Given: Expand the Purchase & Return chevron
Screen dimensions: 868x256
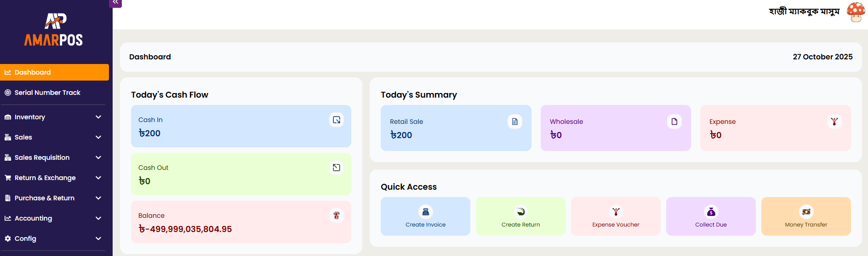Looking at the screenshot, I should (x=98, y=198).
